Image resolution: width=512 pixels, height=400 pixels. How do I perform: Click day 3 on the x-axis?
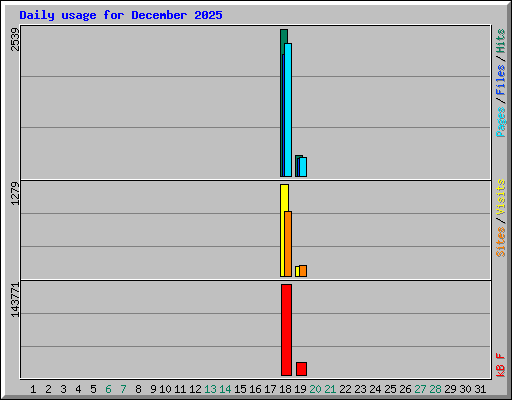click(x=63, y=389)
